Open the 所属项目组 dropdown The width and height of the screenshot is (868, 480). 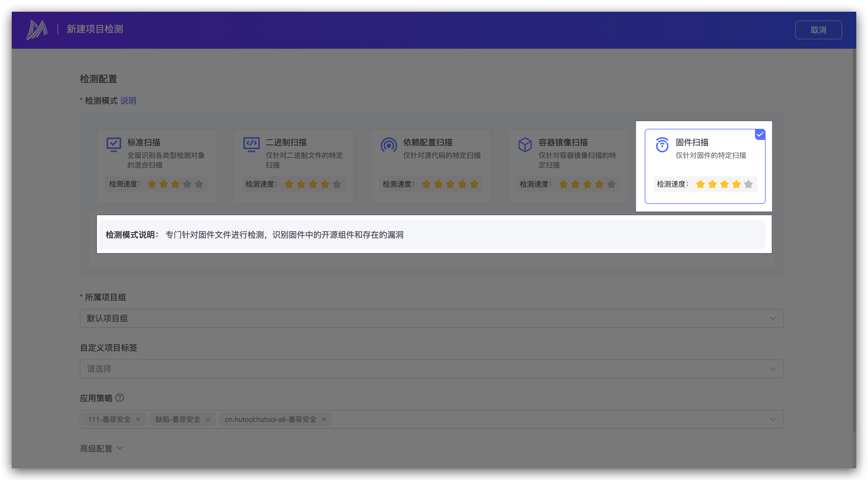coord(431,318)
